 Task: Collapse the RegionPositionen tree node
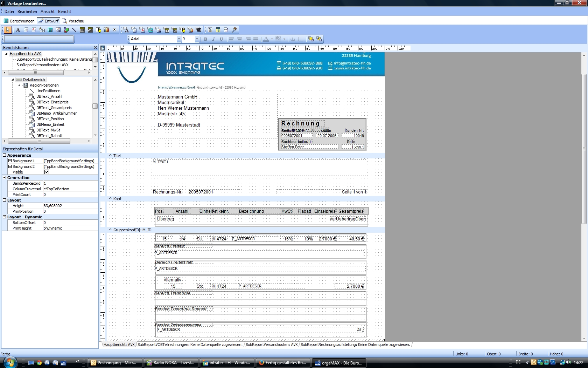point(20,85)
